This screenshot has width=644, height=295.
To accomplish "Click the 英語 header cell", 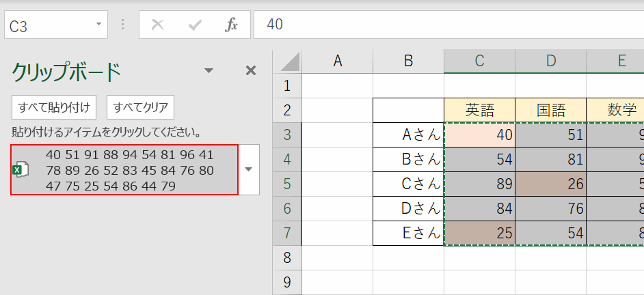I will point(479,110).
